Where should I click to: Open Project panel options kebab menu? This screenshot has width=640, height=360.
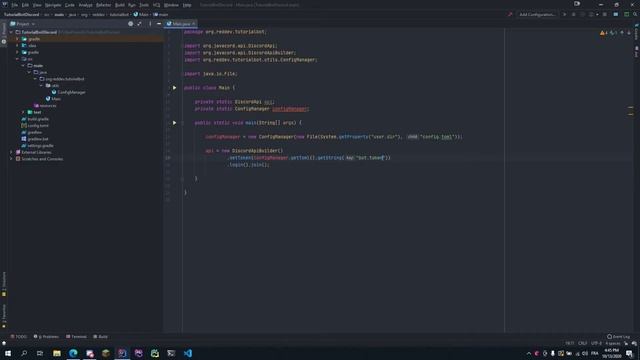pos(150,24)
